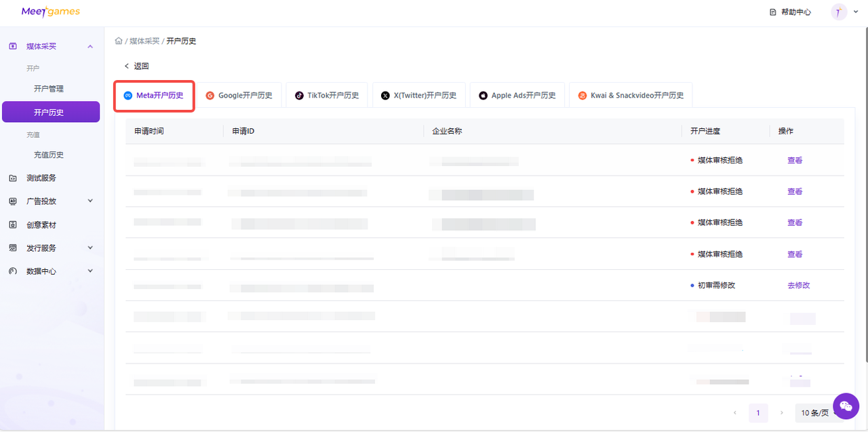Switch to the Kwai & Snackvideo开户历史 tab

(631, 96)
